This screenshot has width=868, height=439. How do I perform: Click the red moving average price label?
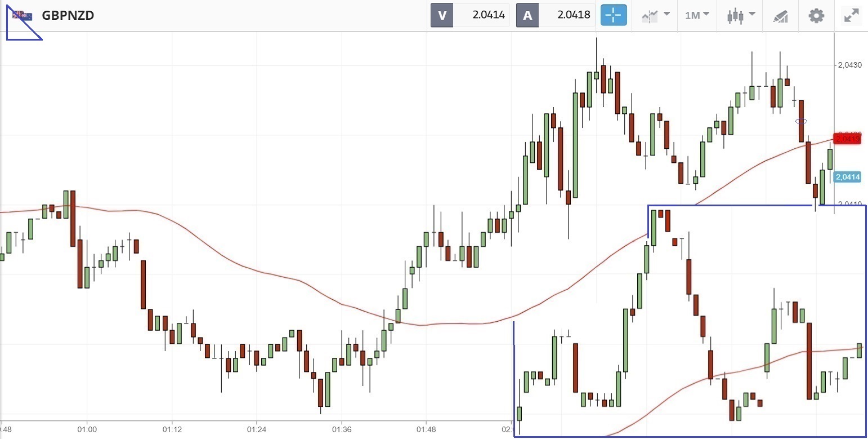tap(848, 139)
